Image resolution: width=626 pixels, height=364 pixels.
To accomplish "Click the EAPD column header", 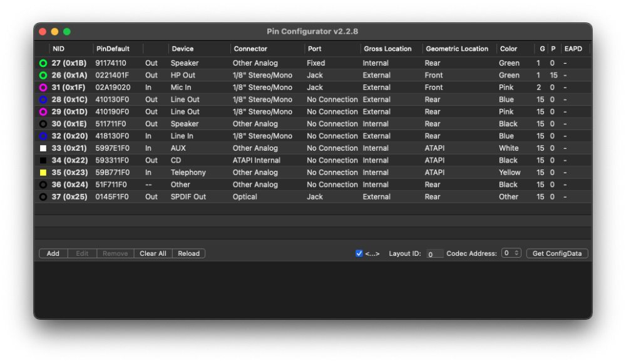I will tap(573, 49).
